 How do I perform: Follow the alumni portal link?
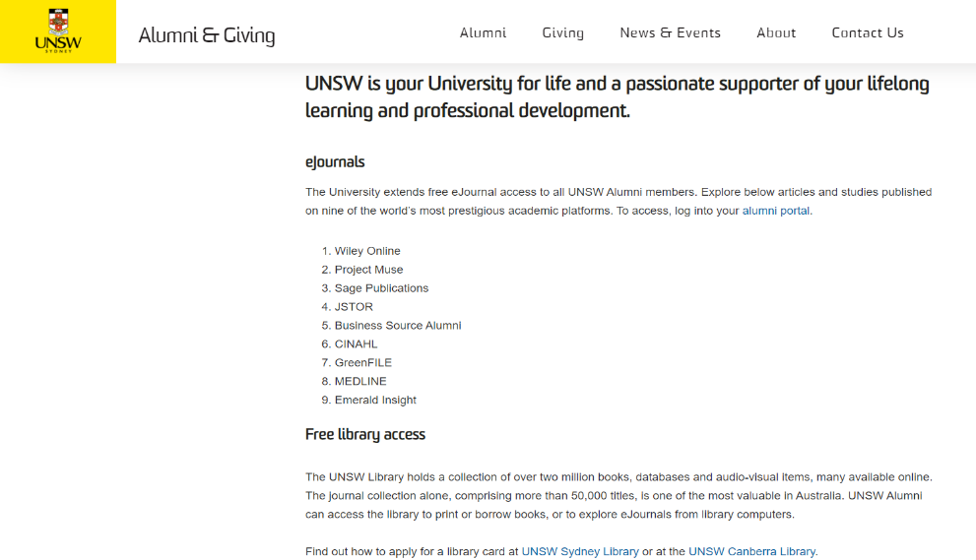pos(775,211)
